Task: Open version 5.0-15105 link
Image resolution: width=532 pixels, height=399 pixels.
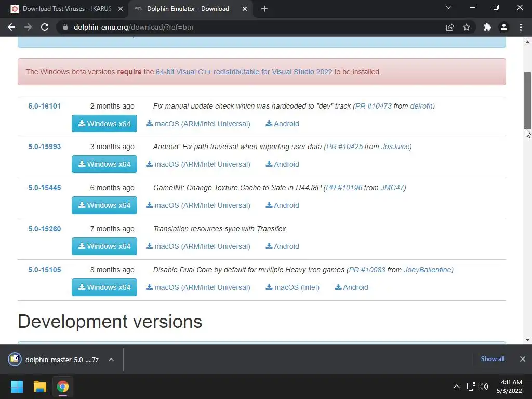Action: (45, 270)
